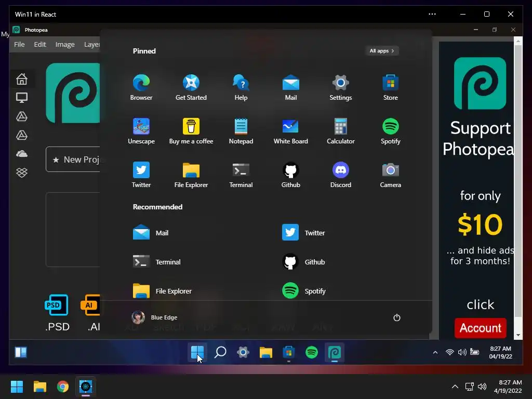Launch Terminal from the Pinned grid

[241, 175]
